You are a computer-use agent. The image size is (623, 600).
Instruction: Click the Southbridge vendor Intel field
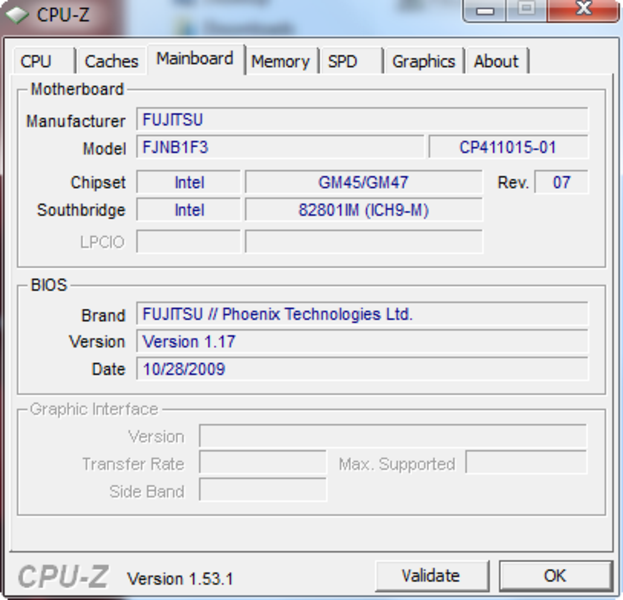pos(189,210)
